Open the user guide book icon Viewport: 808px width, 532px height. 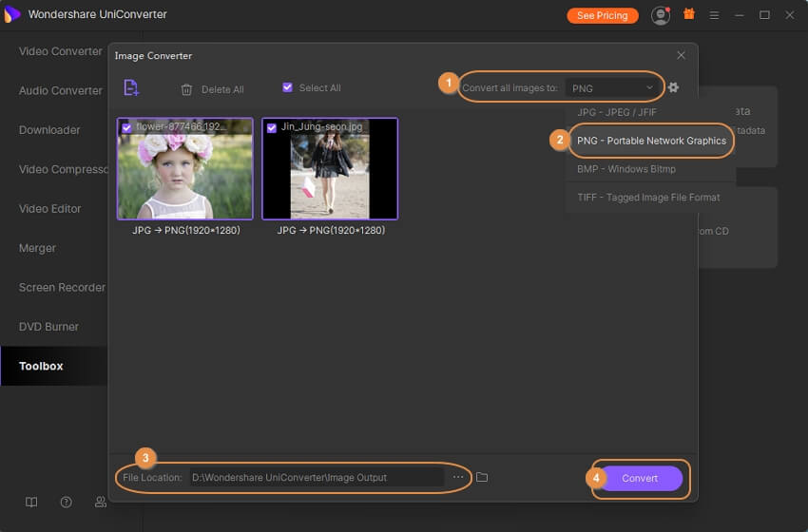coord(31,502)
